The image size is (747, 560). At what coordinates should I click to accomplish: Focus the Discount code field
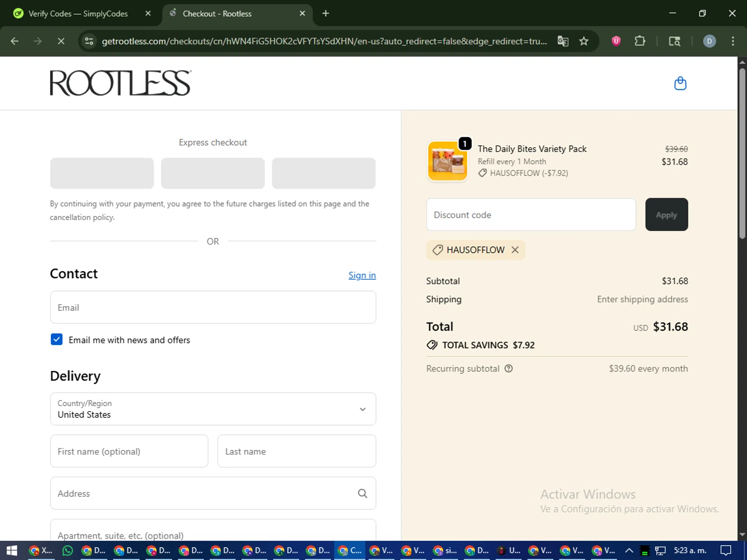pyautogui.click(x=531, y=215)
